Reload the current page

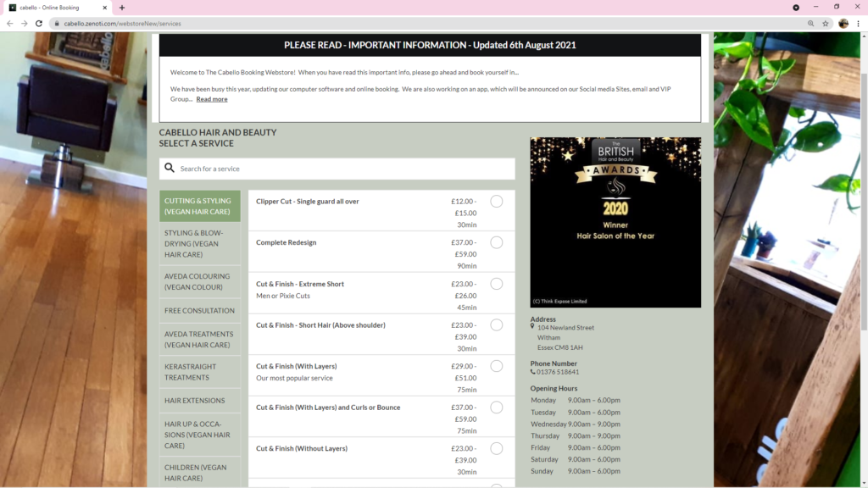point(39,23)
